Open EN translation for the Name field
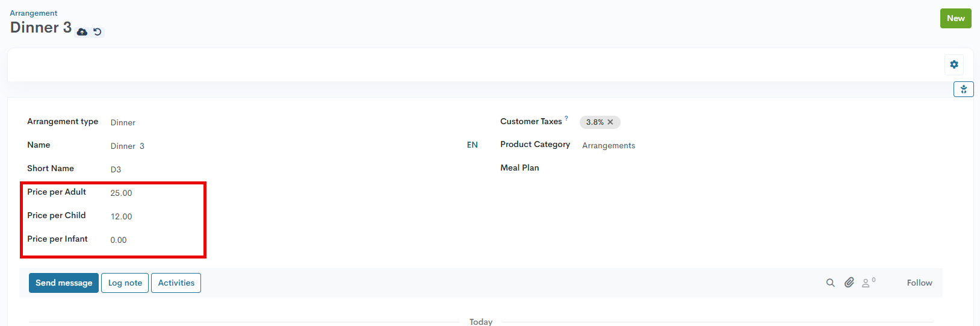Viewport: 980px width, 326px height. 473,145
